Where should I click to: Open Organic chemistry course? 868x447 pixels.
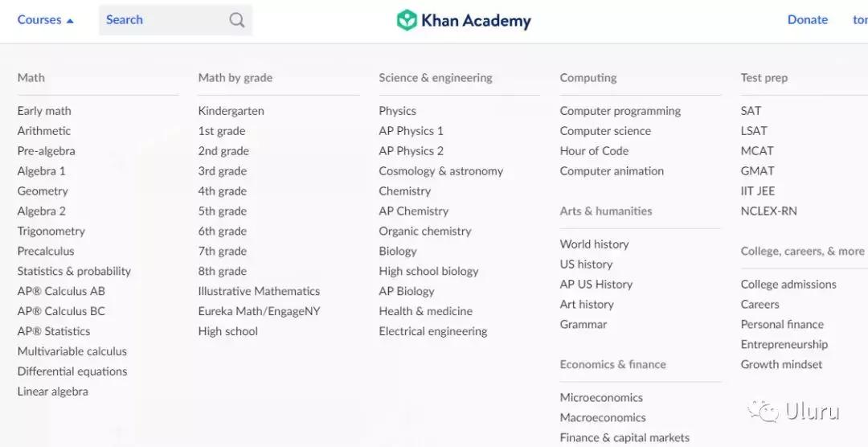(x=425, y=232)
